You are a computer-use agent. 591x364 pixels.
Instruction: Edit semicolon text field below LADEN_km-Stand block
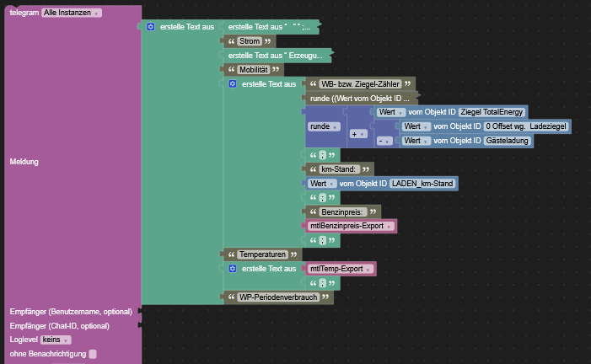(x=323, y=198)
